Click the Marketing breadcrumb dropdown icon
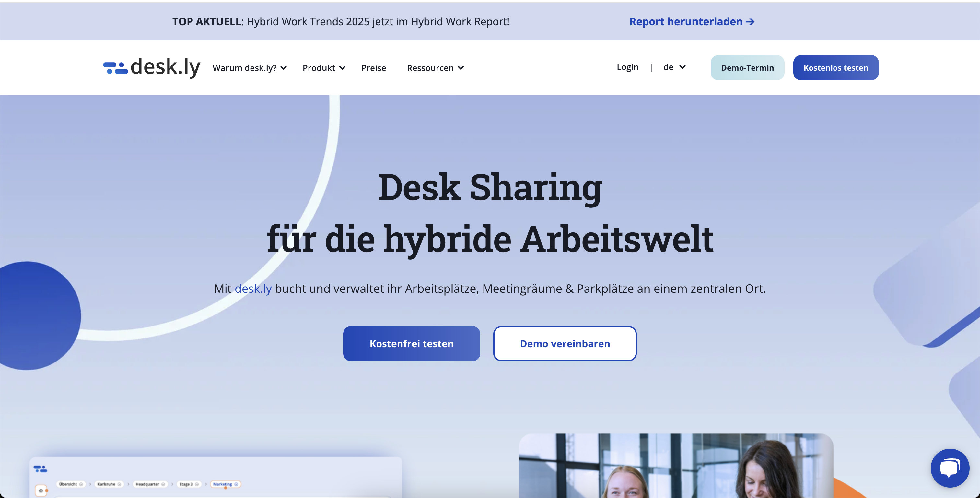 [x=236, y=484]
